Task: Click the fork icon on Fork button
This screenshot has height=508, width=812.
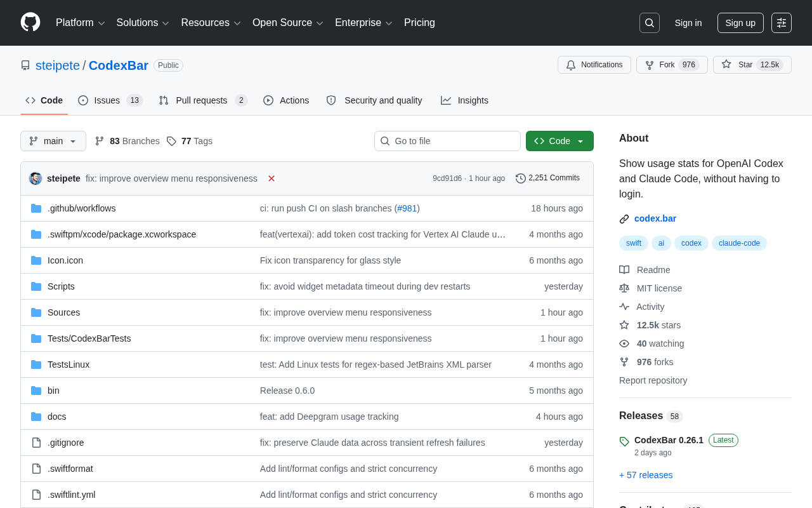Action: click(x=650, y=65)
